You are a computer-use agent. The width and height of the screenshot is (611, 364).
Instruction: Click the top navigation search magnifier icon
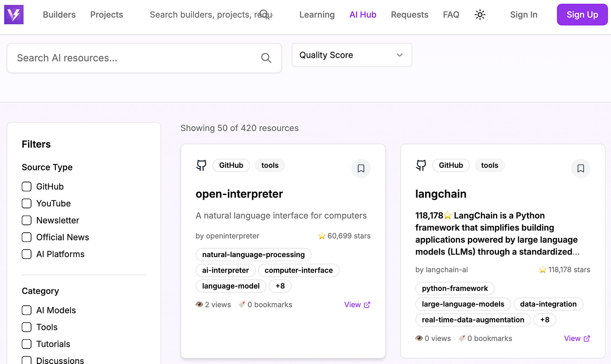(264, 15)
